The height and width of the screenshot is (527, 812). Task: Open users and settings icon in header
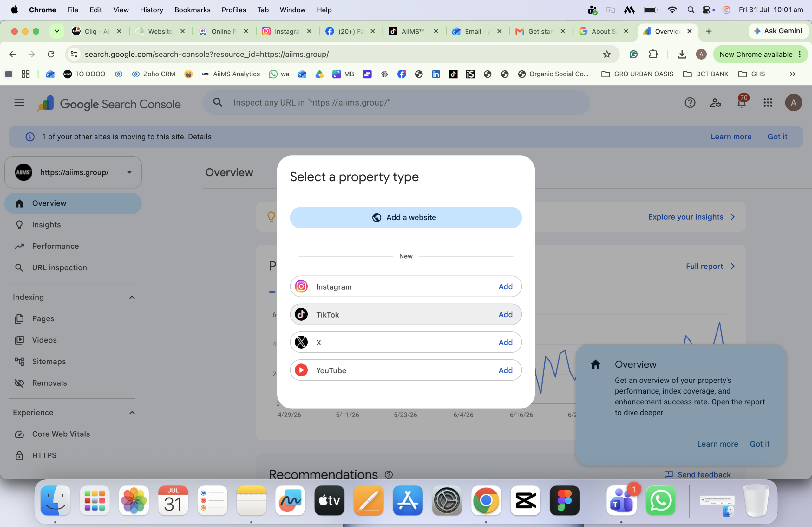tap(716, 103)
